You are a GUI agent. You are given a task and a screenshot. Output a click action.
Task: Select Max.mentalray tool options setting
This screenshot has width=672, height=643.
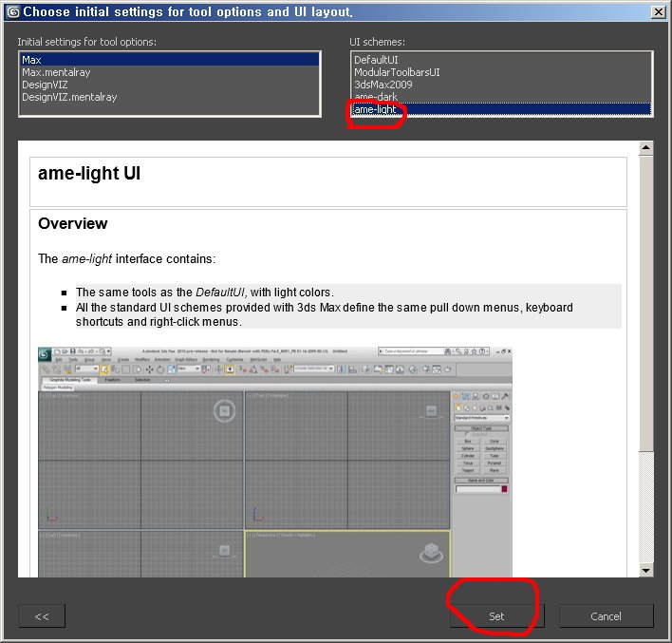[56, 72]
